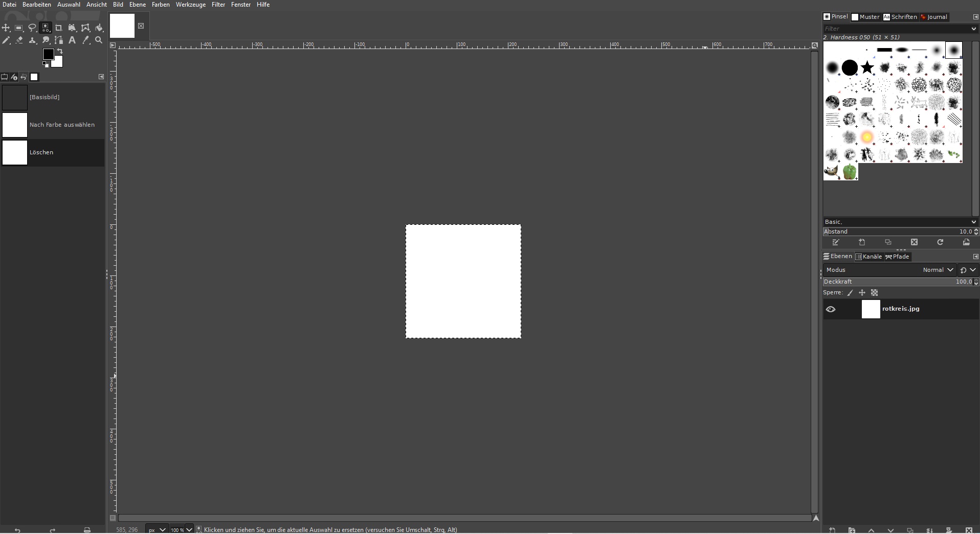980x534 pixels.
Task: Pick the Text tool
Action: pyautogui.click(x=72, y=40)
